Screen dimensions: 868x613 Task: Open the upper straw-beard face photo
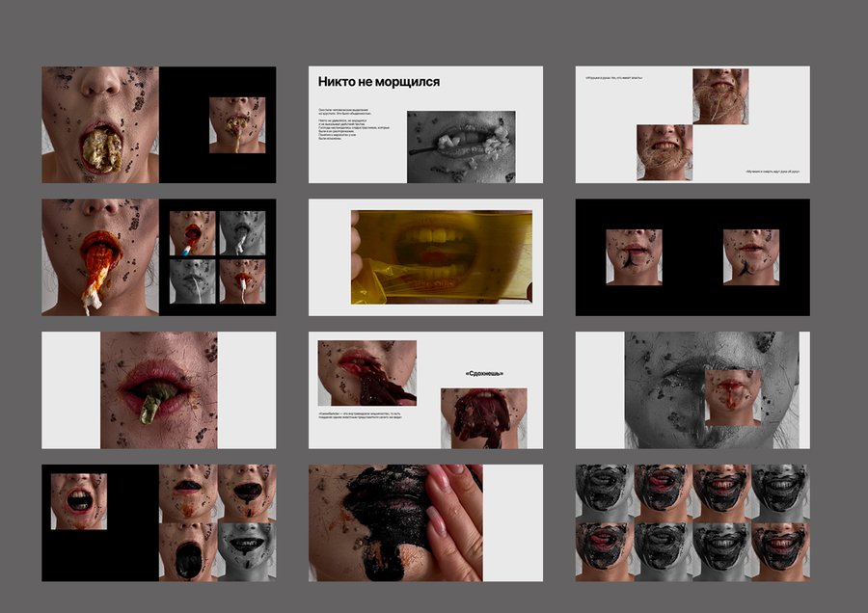720,96
